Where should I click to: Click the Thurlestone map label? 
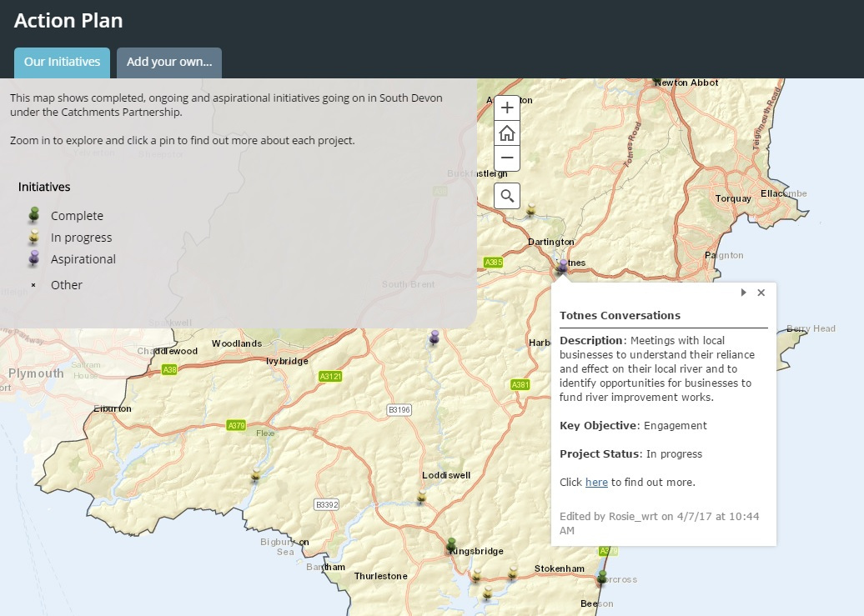[x=381, y=576]
